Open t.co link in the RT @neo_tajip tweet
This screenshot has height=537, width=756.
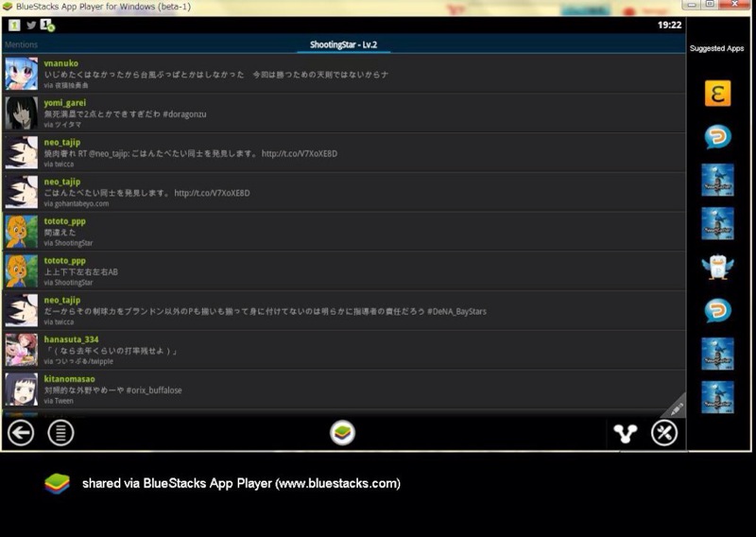coord(300,153)
